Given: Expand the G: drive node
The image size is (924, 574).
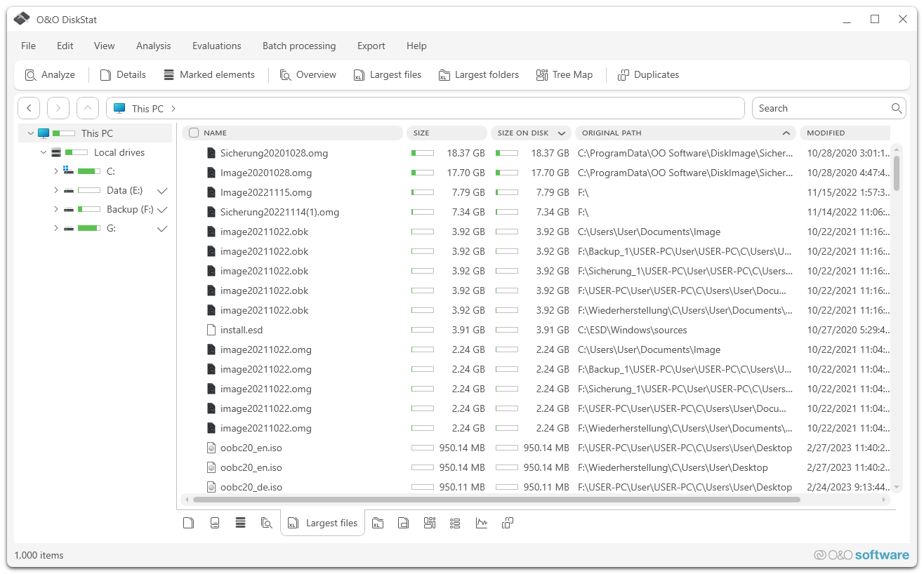Looking at the screenshot, I should coord(56,228).
